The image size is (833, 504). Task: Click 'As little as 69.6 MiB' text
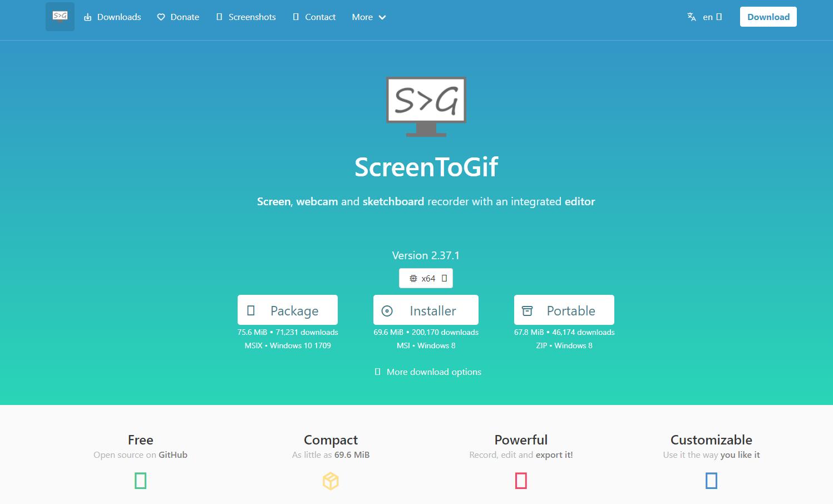pyautogui.click(x=331, y=454)
